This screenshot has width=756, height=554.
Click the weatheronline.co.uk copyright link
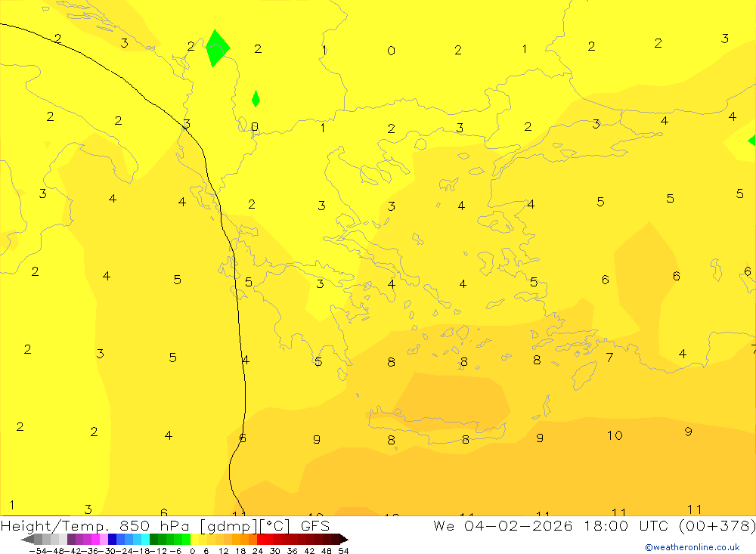click(x=692, y=547)
